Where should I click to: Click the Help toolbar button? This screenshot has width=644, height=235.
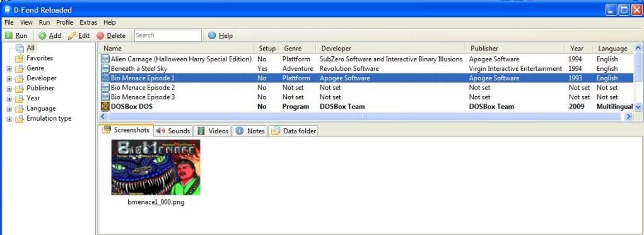click(x=221, y=36)
